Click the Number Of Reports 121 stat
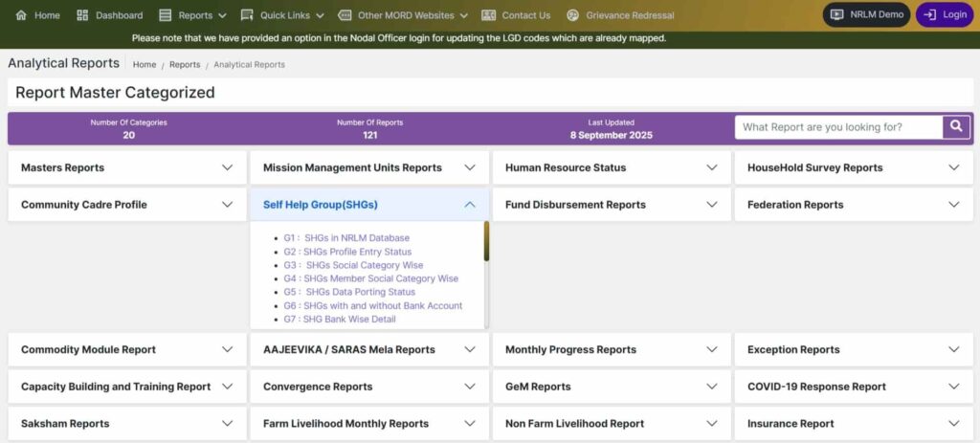Viewport: 980px width, 443px height. (370, 129)
